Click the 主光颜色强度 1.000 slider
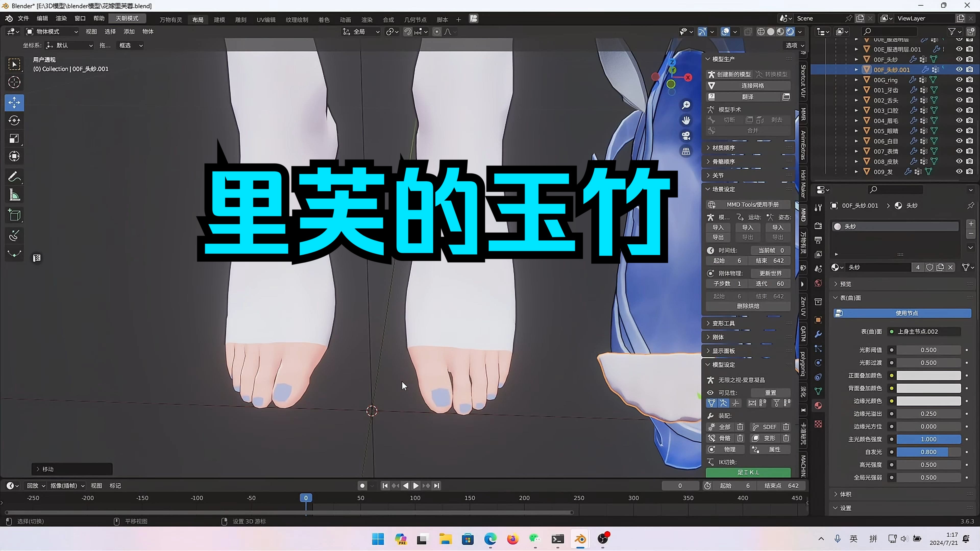 pyautogui.click(x=929, y=439)
